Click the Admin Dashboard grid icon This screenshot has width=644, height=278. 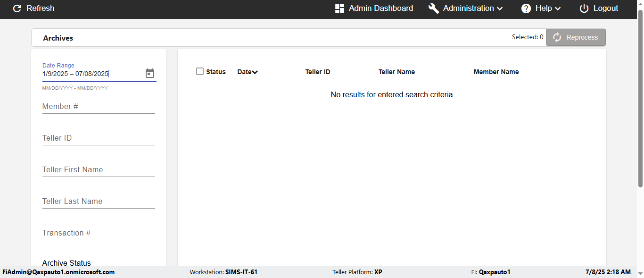point(339,8)
